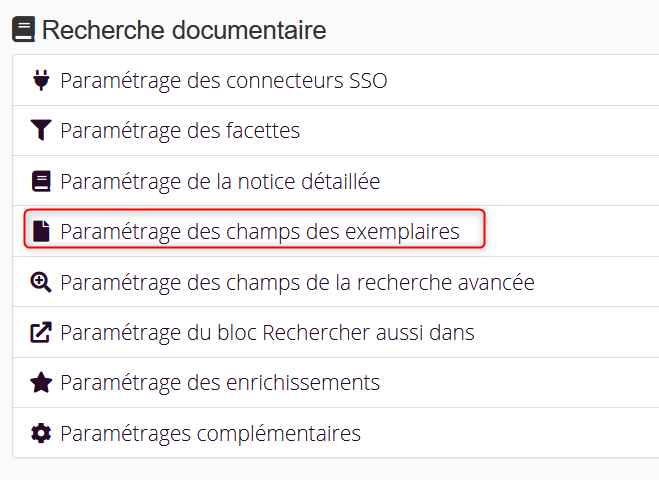659x480 pixels.
Task: Open Paramétrage du bloc Rechercher aussi dans
Action: tap(267, 332)
